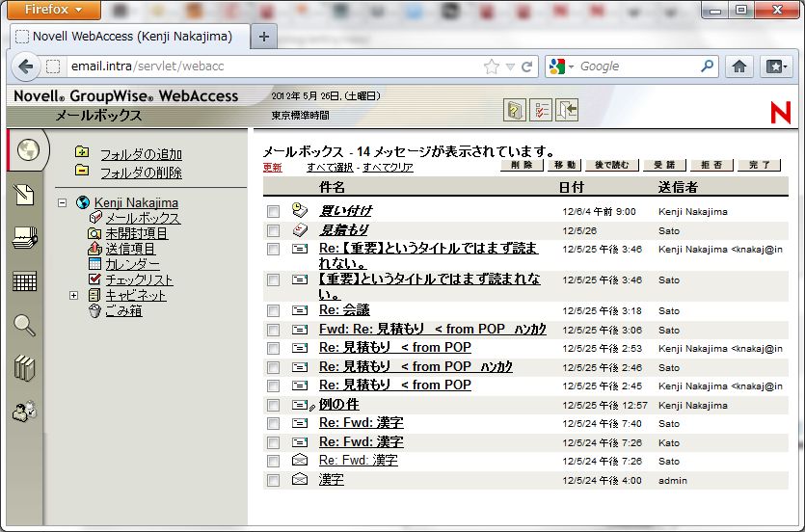Expand the キャビネット folder
Image resolution: width=805 pixels, height=532 pixels.
point(74,296)
